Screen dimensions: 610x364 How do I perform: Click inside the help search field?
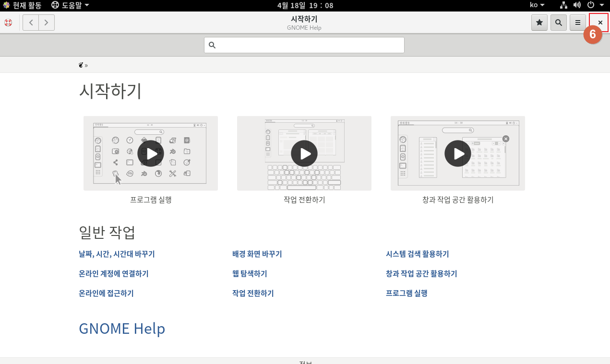[304, 45]
